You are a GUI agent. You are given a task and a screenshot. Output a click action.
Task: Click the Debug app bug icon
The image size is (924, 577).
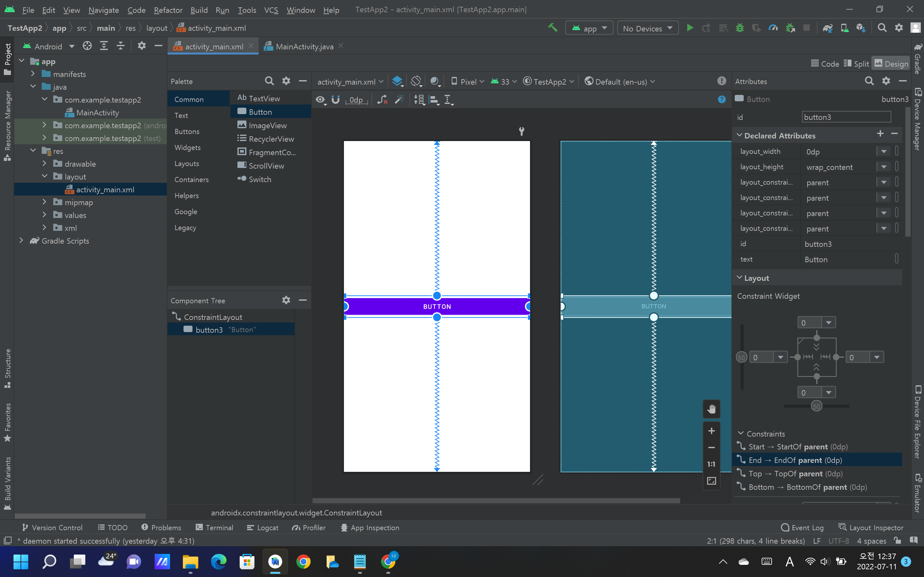pyautogui.click(x=740, y=28)
